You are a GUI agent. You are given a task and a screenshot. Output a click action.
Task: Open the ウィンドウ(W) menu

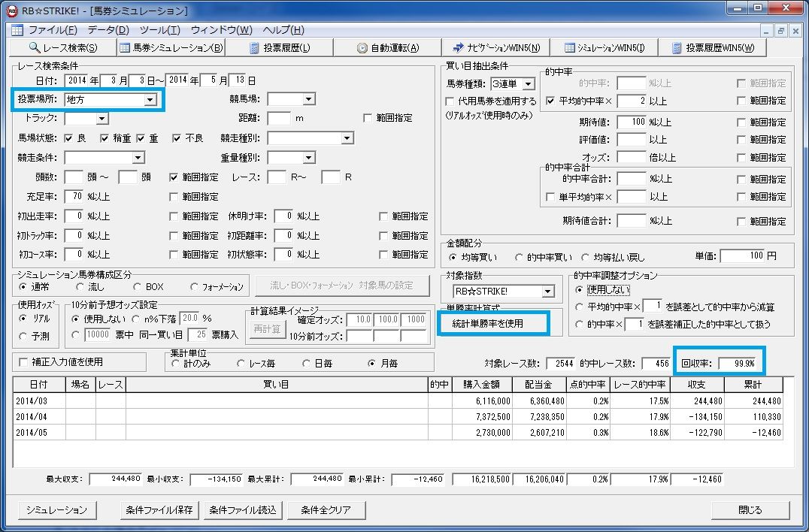(221, 30)
